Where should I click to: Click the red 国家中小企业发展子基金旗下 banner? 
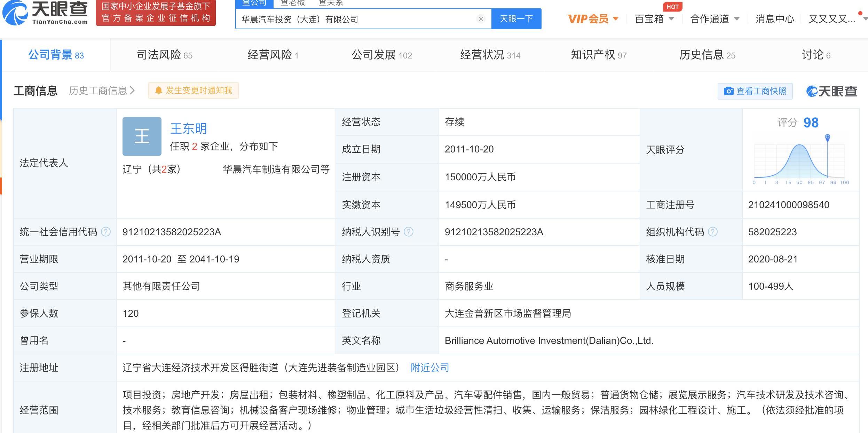[156, 13]
